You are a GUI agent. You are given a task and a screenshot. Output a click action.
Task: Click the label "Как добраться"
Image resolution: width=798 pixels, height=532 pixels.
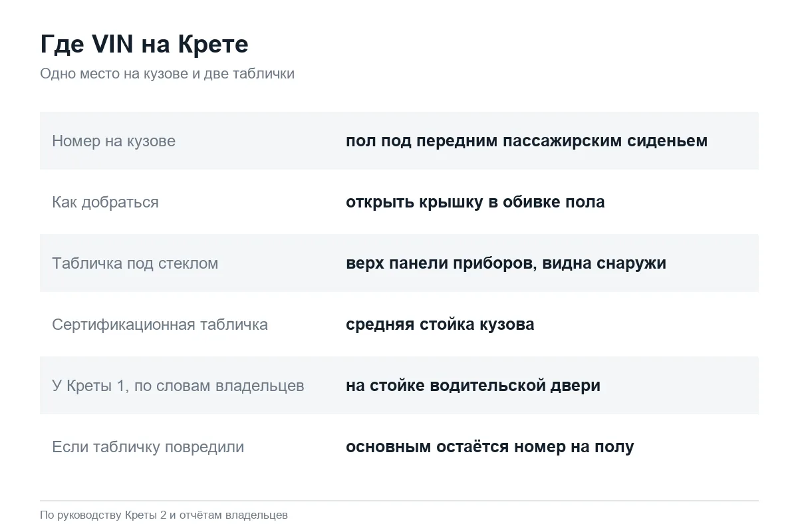click(105, 202)
